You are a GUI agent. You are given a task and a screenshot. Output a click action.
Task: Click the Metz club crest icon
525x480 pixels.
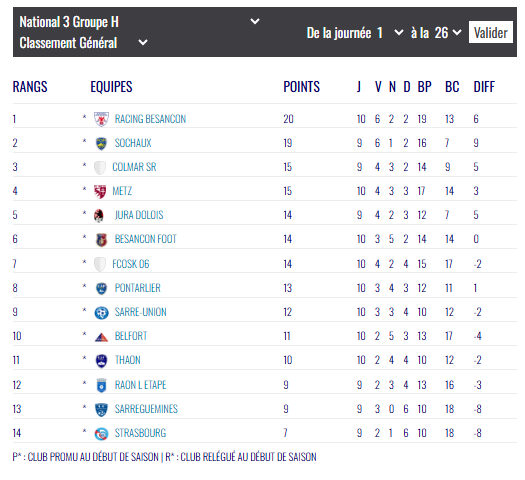tap(100, 191)
